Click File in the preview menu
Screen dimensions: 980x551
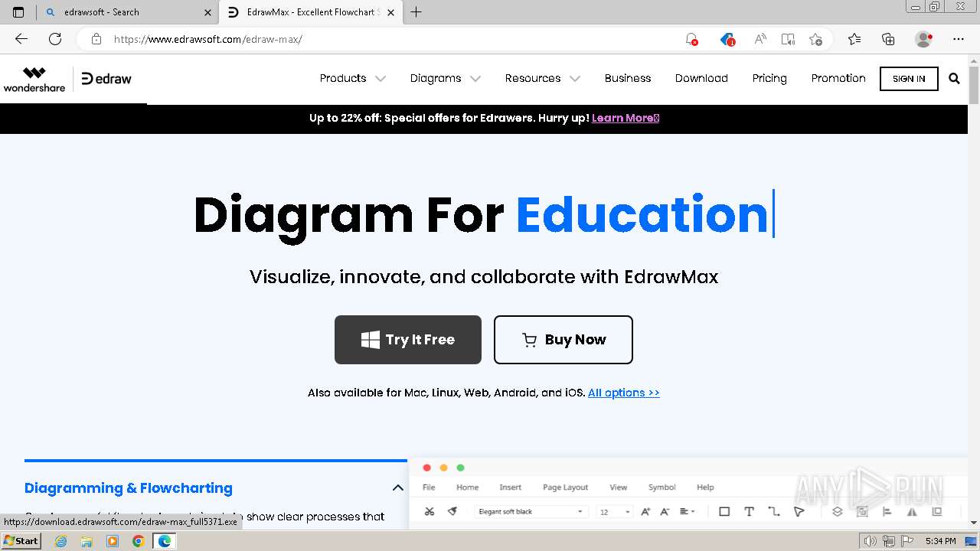tap(429, 487)
